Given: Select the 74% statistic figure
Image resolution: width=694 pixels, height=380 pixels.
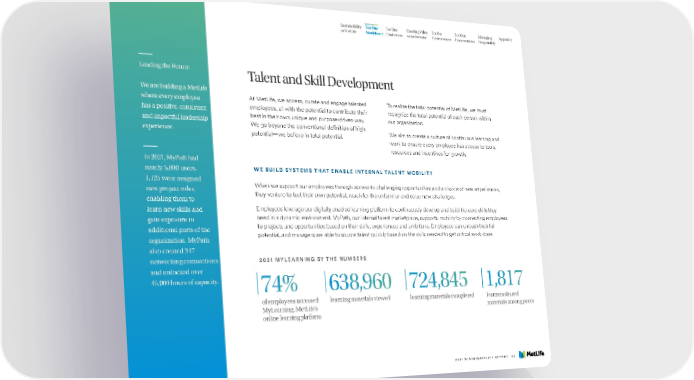Looking at the screenshot, I should (x=279, y=284).
